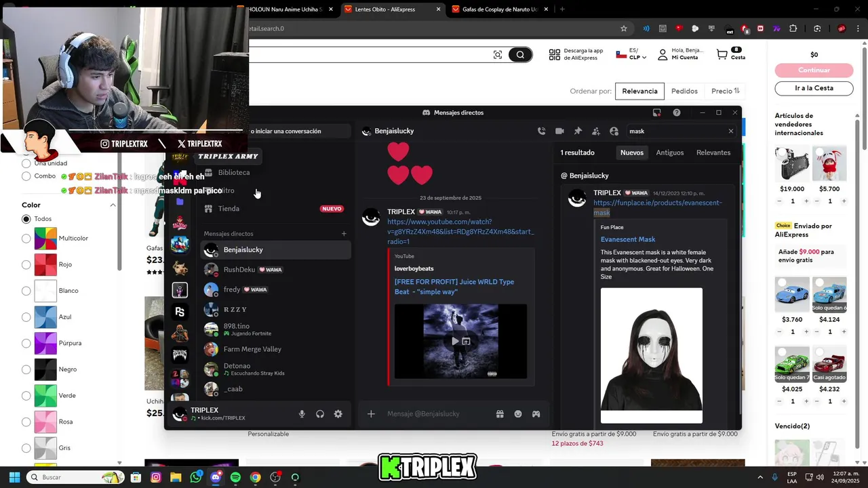Sort results by Pedidos
The width and height of the screenshot is (868, 488).
tap(684, 91)
